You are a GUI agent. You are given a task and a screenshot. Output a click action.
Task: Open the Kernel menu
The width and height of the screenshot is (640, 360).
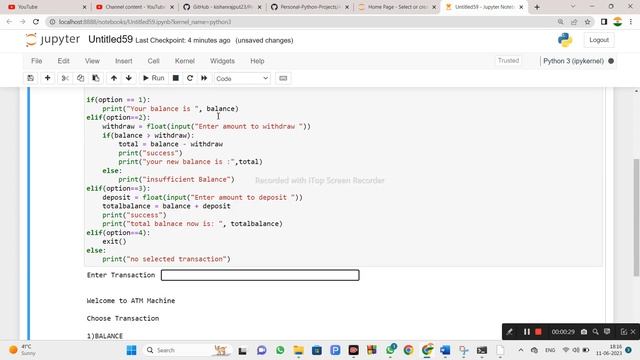click(184, 61)
